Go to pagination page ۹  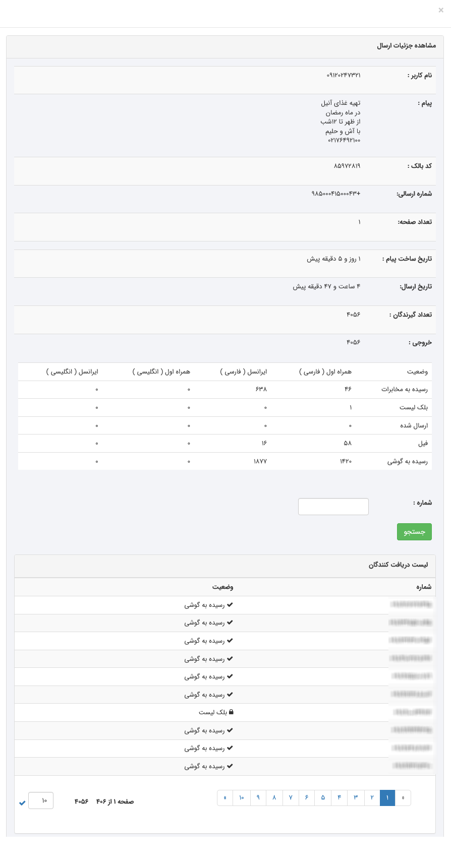[258, 798]
